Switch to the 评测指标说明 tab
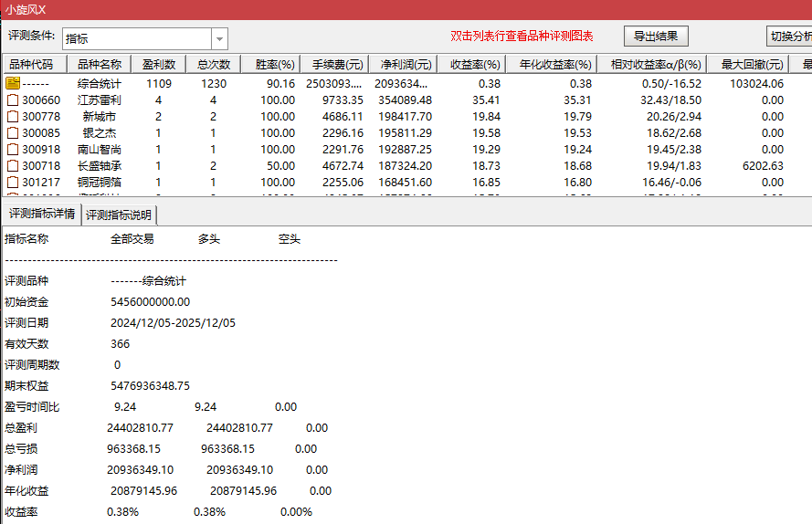812x524 pixels. [119, 215]
